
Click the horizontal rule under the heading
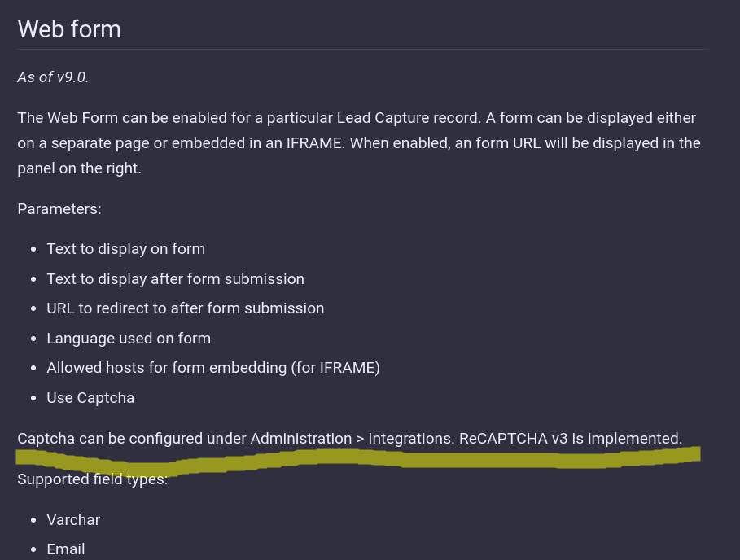pos(362,50)
